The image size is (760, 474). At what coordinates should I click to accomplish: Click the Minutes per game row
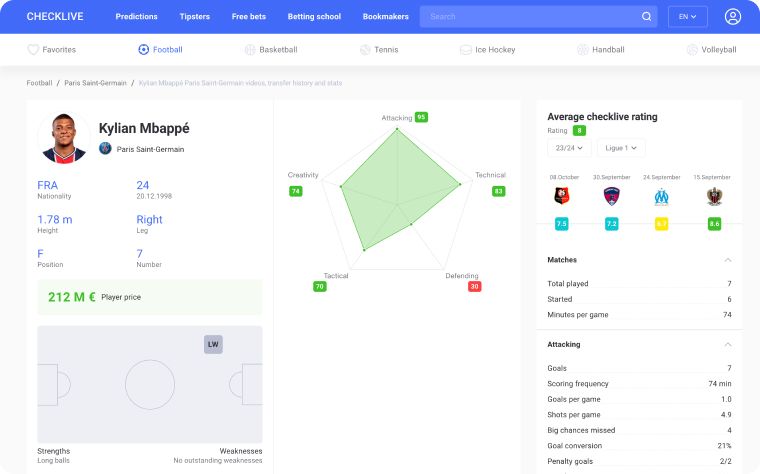[x=639, y=315]
